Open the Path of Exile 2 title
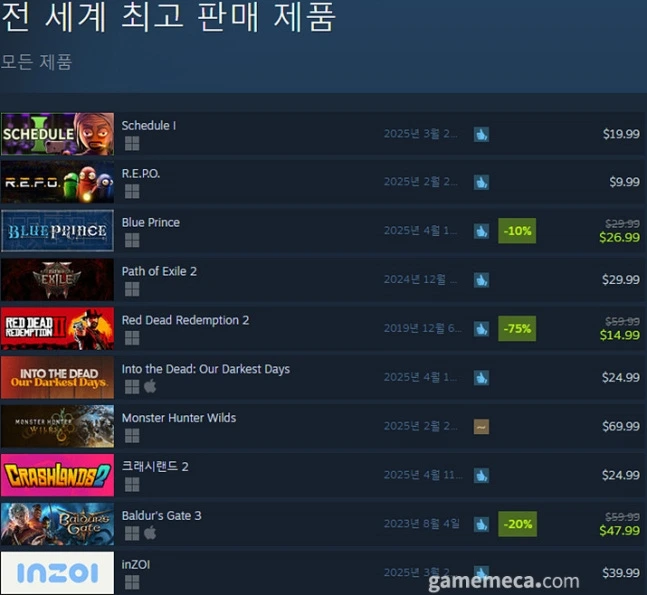Screen dimensions: 647x595 click(159, 271)
